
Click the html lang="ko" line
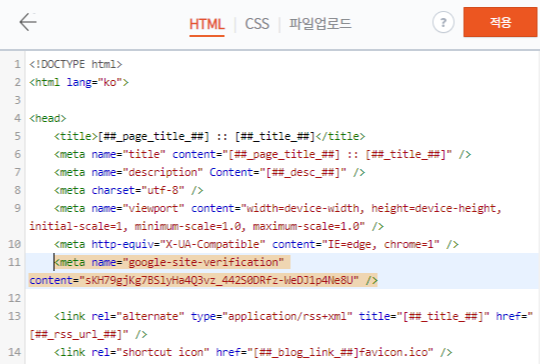click(79, 82)
